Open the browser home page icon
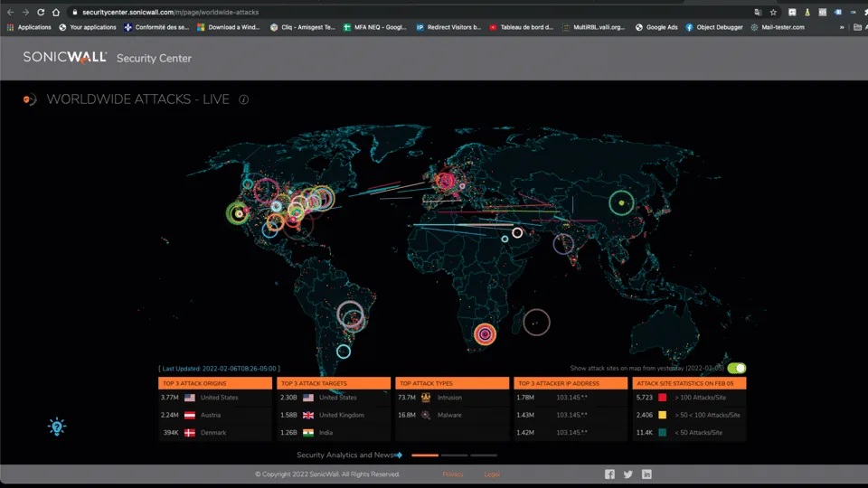This screenshot has height=488, width=868. 56,12
